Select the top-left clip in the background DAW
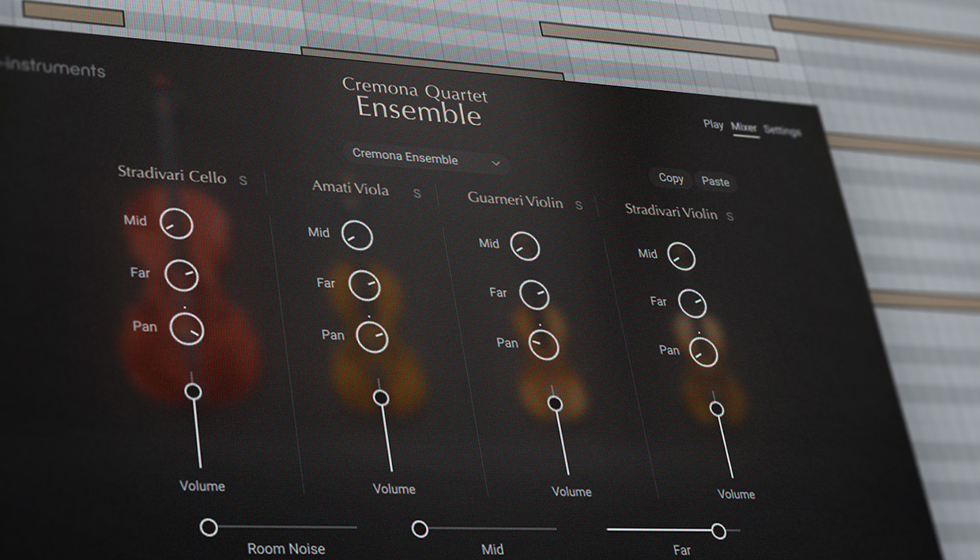This screenshot has height=560, width=980. [73, 13]
